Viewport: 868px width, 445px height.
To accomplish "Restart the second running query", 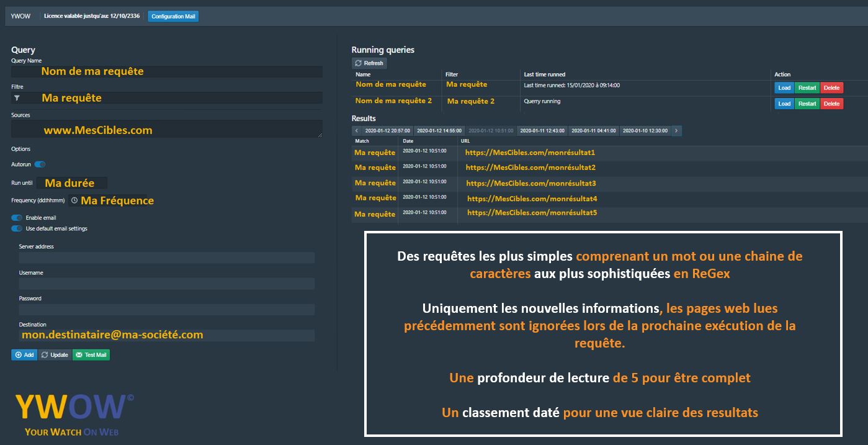I will [x=807, y=104].
